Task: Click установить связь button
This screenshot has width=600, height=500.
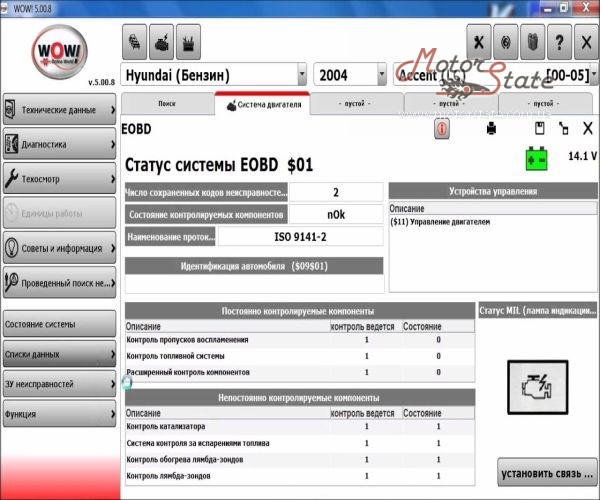Action: click(547, 474)
